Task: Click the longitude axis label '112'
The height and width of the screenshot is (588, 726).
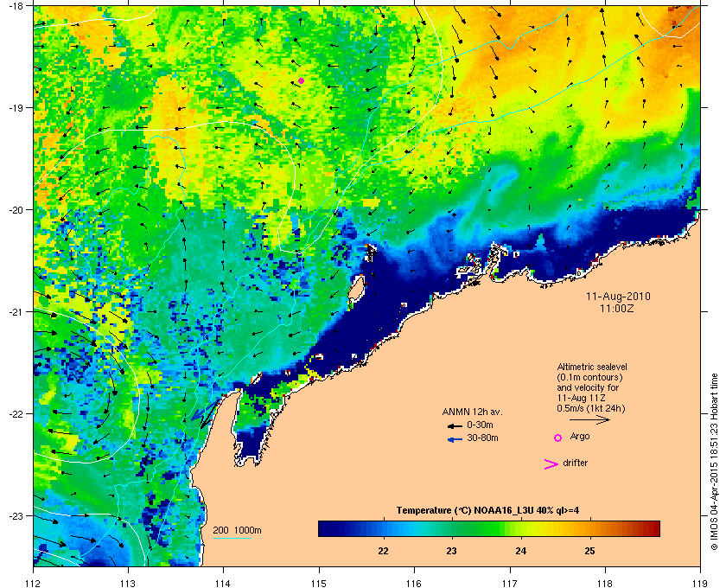Action: (34, 583)
